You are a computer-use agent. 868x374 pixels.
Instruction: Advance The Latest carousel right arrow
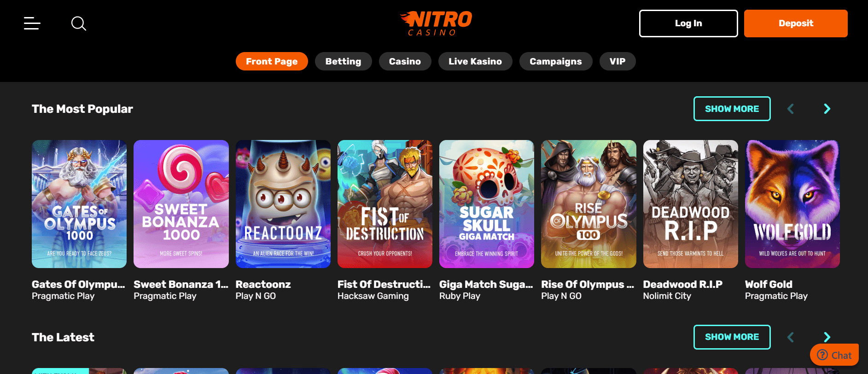tap(827, 337)
